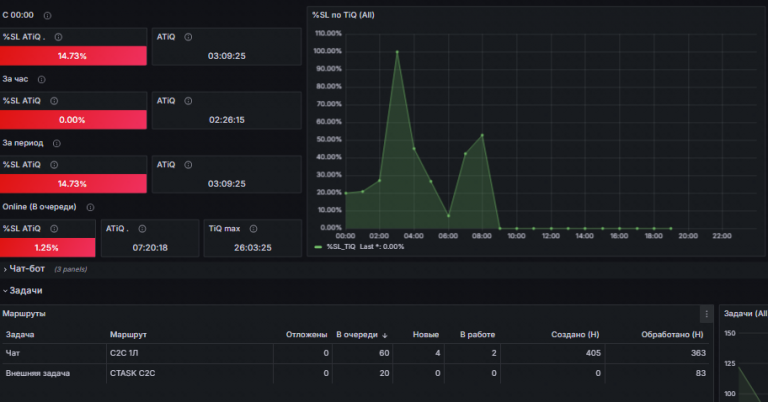Sort table by Создано (Н) column header
Image resolution: width=768 pixels, height=402 pixels.
click(575, 334)
